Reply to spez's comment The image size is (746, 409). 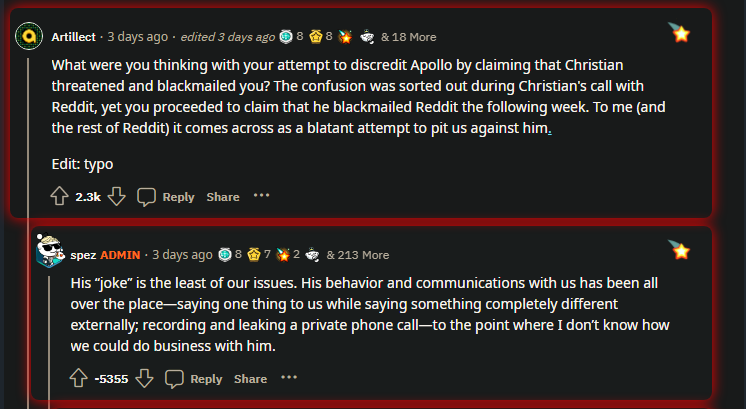(x=194, y=379)
